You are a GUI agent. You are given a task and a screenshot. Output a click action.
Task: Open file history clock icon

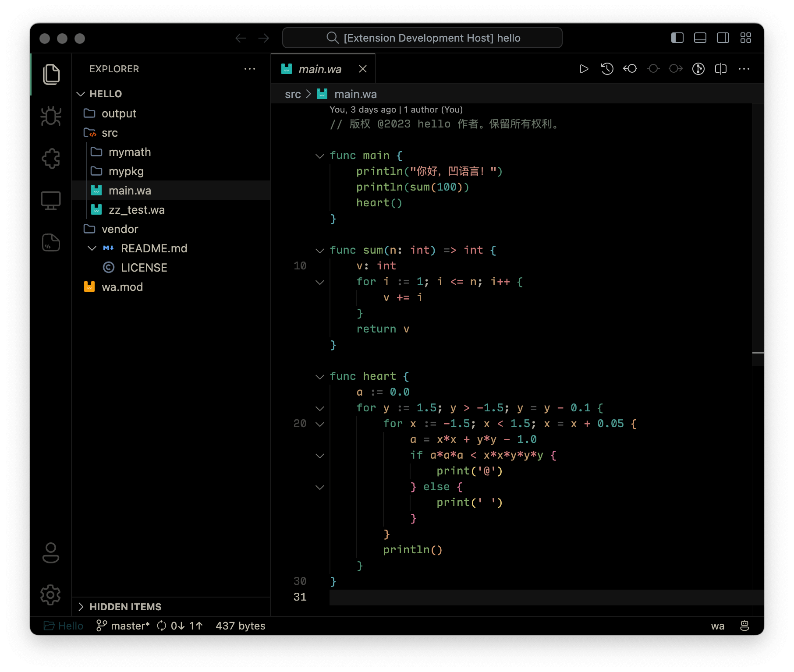pyautogui.click(x=607, y=69)
